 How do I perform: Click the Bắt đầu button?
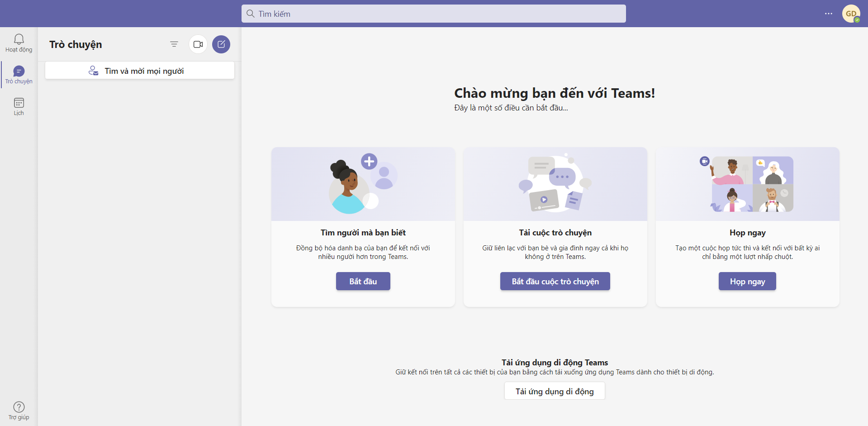click(x=363, y=281)
